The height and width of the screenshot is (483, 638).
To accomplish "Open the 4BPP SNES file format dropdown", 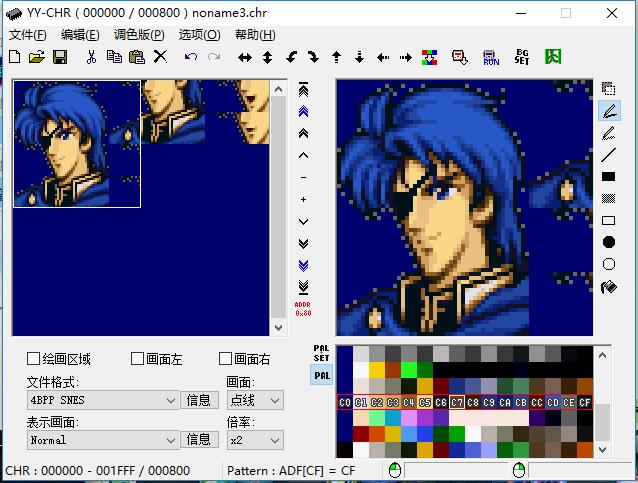I will coord(103,400).
